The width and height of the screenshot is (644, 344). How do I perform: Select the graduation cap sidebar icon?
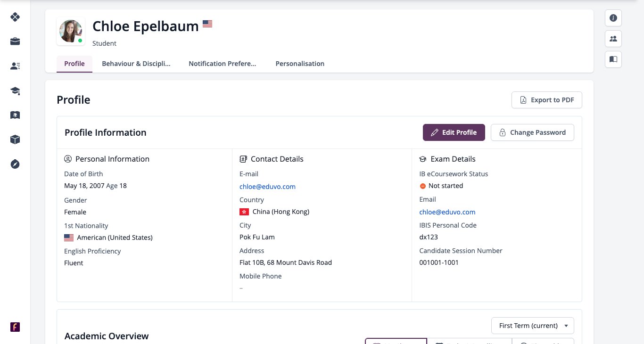coord(15,90)
